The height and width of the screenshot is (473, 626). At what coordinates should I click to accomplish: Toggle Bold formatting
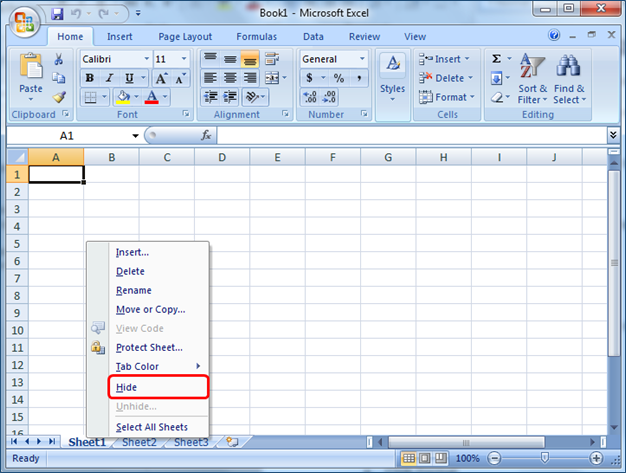pos(90,78)
